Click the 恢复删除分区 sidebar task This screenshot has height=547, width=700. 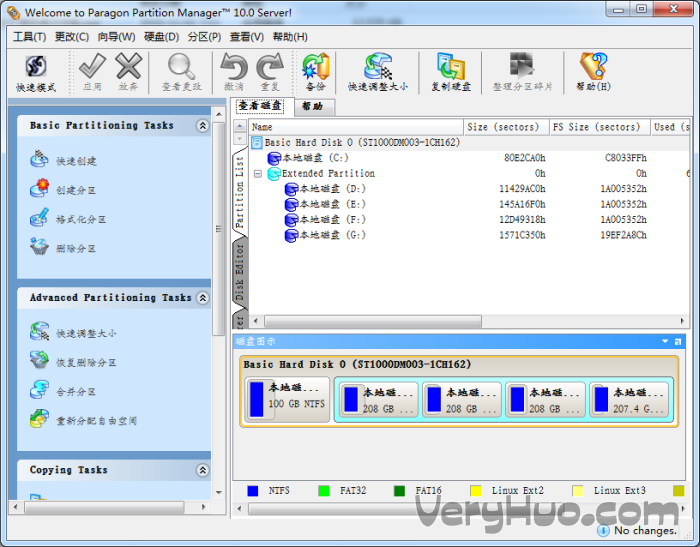click(x=73, y=361)
